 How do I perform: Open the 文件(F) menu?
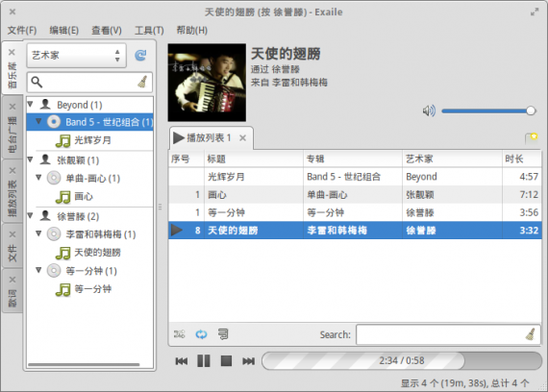pos(22,31)
